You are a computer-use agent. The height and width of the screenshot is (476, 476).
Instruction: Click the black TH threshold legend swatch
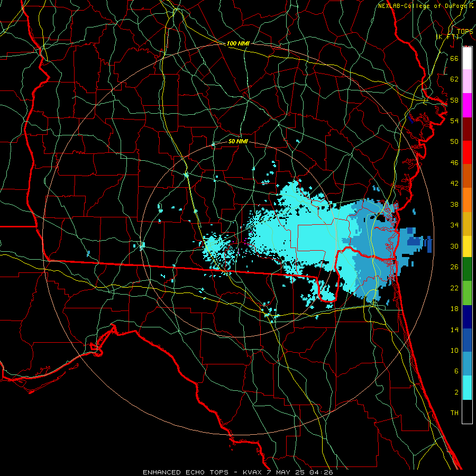coord(467,411)
